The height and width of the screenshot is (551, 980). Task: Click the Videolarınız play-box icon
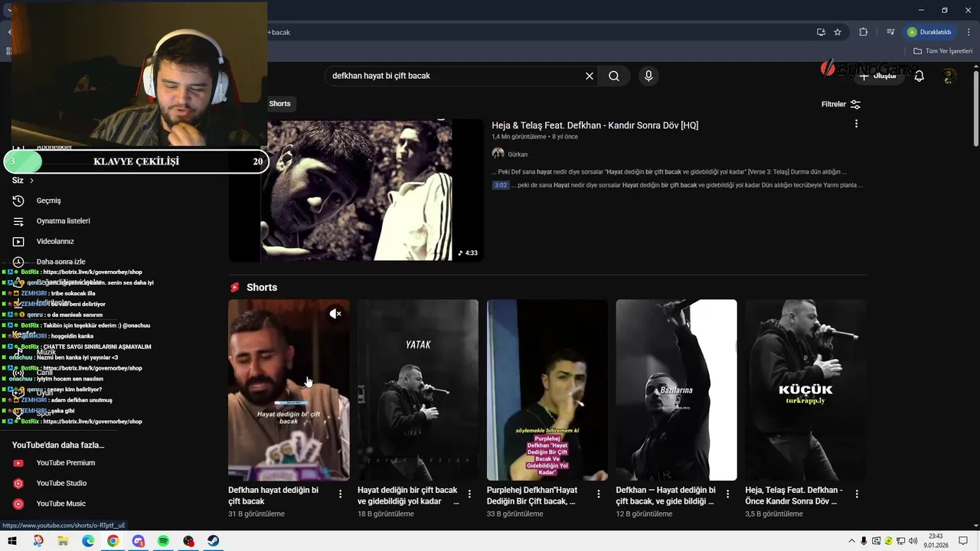coord(18,241)
